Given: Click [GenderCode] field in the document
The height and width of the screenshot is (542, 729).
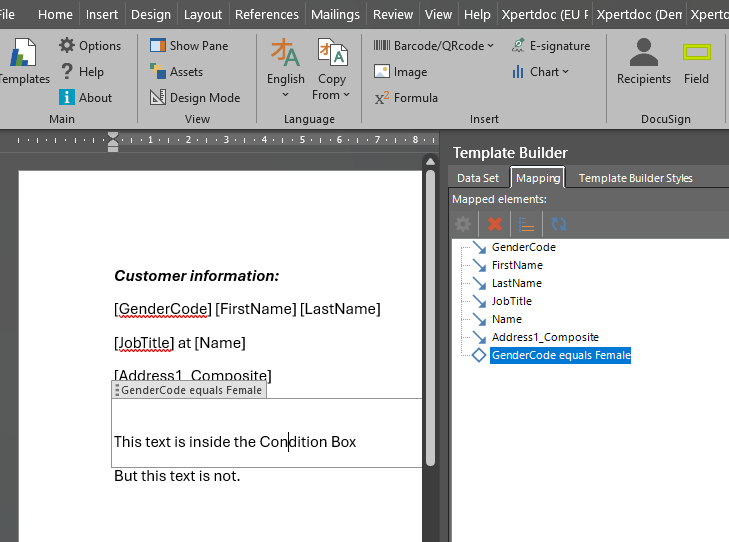Looking at the screenshot, I should (163, 309).
